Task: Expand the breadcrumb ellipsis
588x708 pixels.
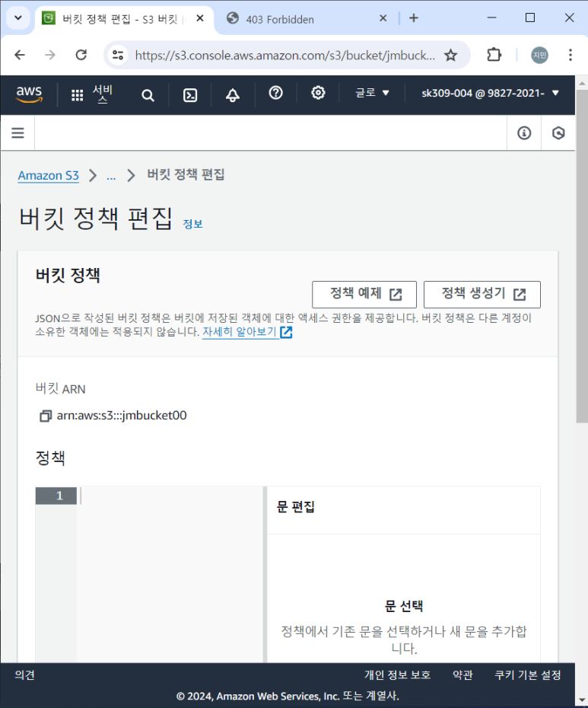Action: click(111, 176)
